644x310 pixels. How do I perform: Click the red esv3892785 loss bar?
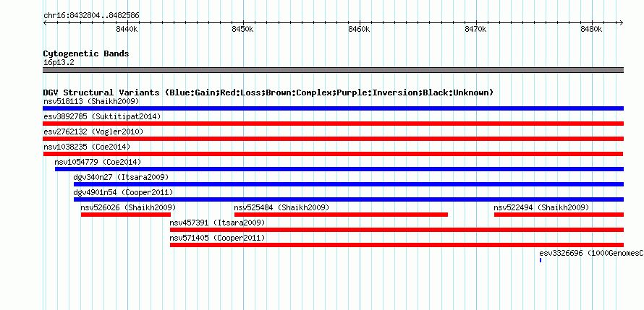click(x=333, y=124)
